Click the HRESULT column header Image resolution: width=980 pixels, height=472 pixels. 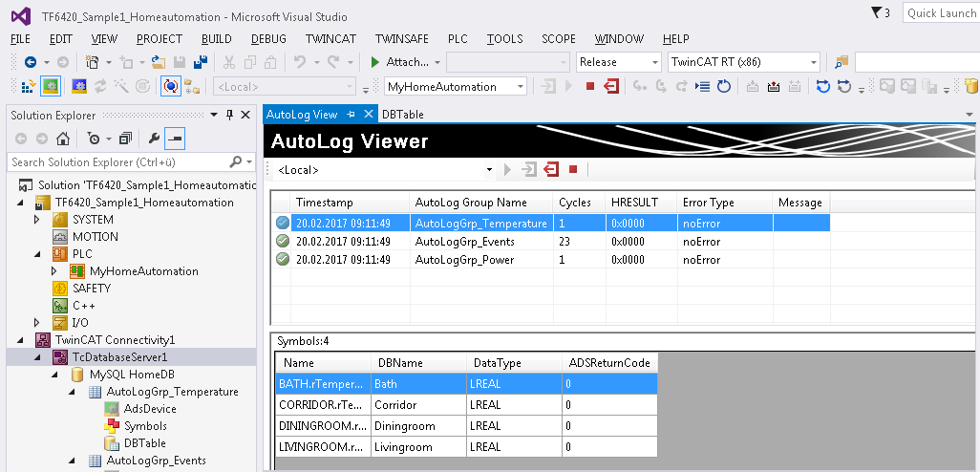641,203
